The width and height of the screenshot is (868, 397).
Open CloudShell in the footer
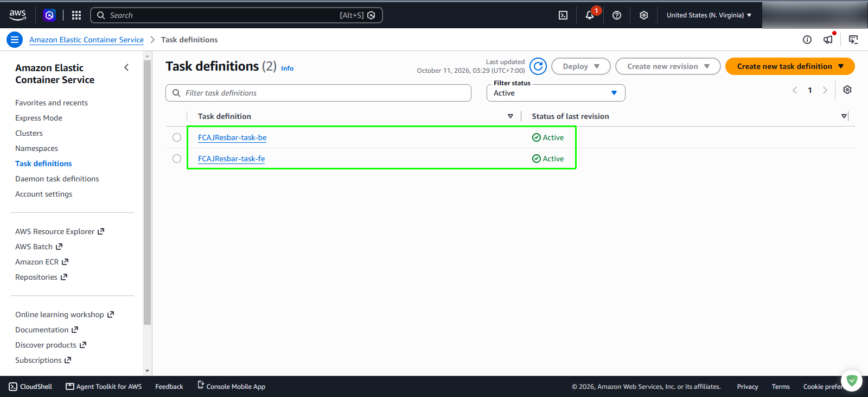(x=31, y=387)
